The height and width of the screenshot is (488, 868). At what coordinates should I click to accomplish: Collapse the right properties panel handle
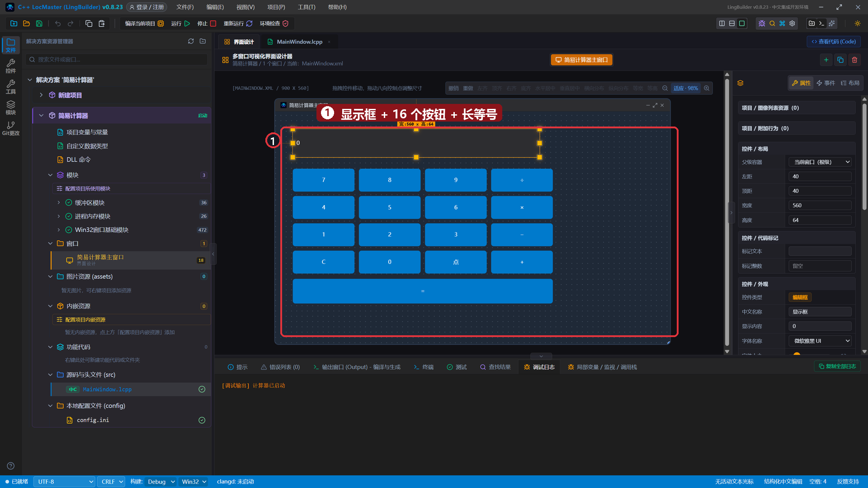(731, 212)
